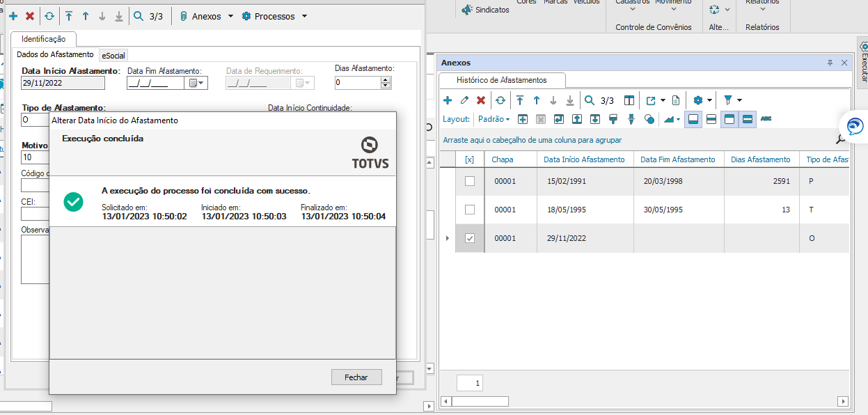Click the export icon in the Anexos toolbar
The width and height of the screenshot is (868, 415).
651,100
